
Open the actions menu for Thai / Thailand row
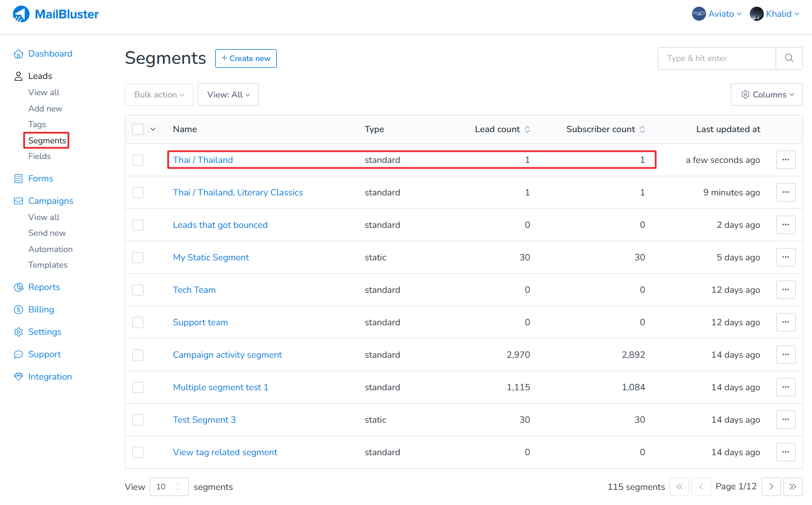coord(786,160)
